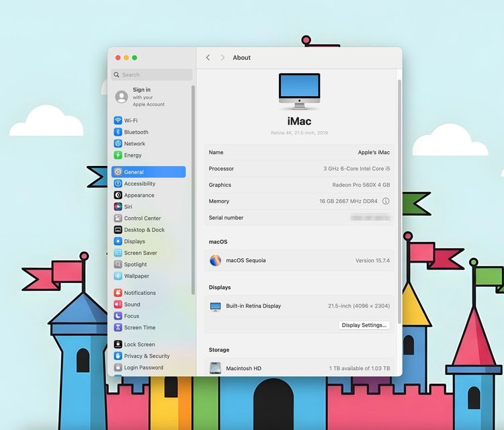Click the General gear icon
The image size is (504, 430).
point(118,172)
